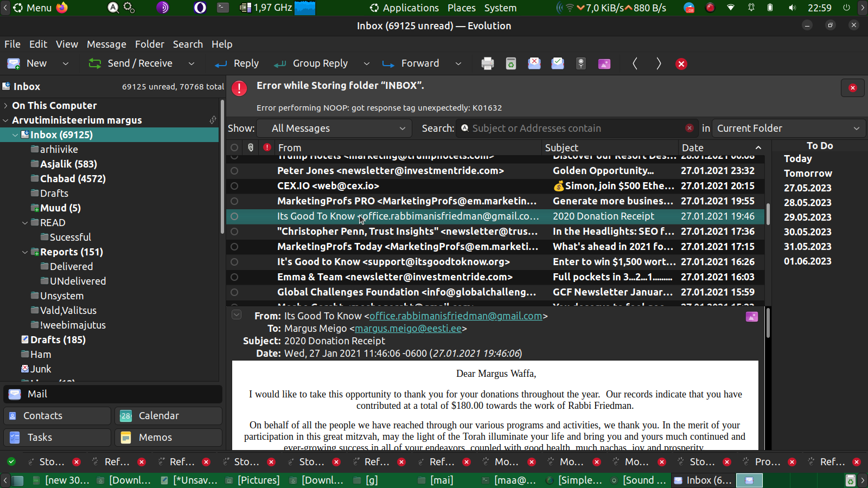The height and width of the screenshot is (488, 868).
Task: Go to previous message arrow
Action: 635,63
